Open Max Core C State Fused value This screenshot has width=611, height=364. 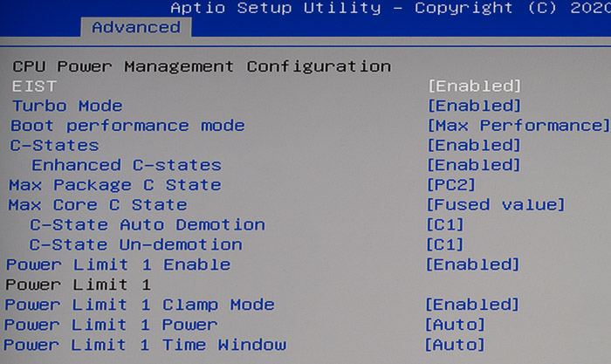495,205
